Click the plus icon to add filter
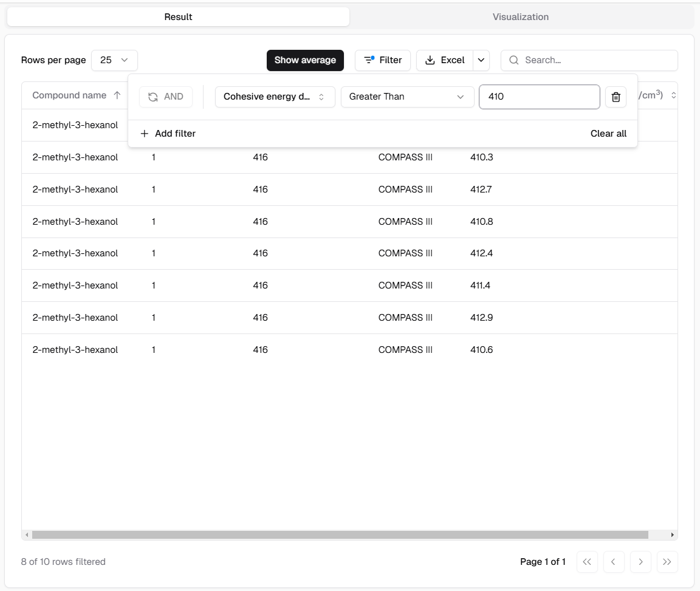 [x=145, y=134]
